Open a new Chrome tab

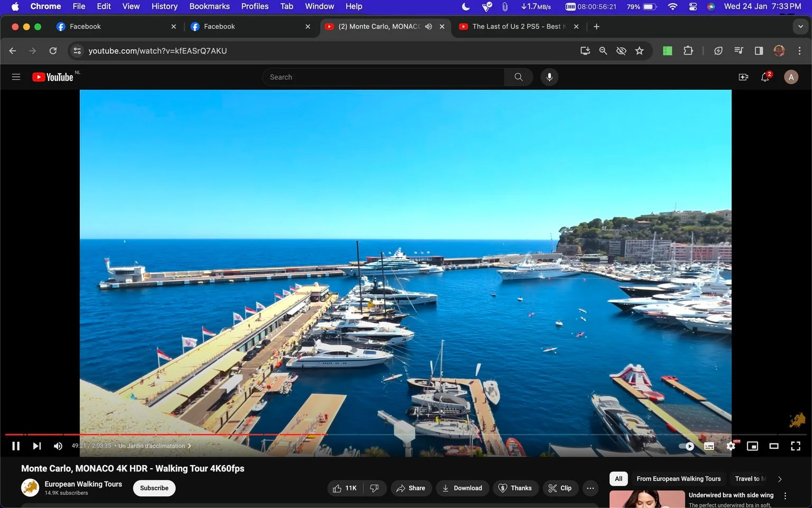tap(596, 26)
